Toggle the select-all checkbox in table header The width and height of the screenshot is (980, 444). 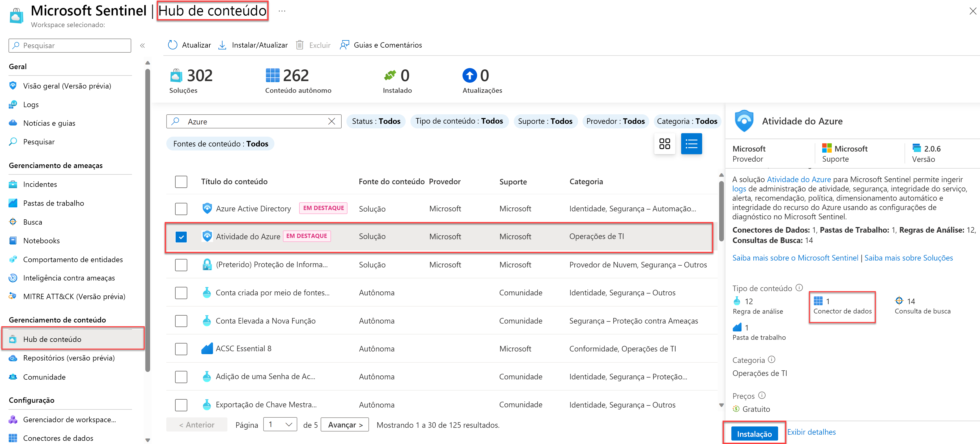[181, 182]
